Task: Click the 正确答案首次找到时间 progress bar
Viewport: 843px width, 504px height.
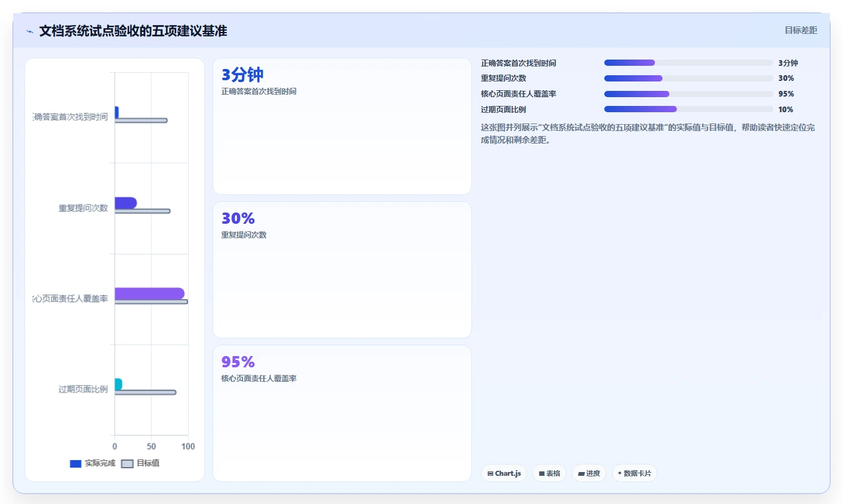Action: pos(688,63)
